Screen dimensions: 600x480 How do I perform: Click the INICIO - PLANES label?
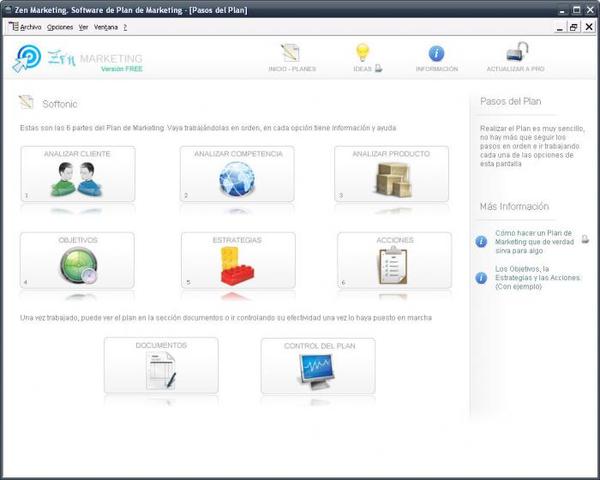pos(292,69)
